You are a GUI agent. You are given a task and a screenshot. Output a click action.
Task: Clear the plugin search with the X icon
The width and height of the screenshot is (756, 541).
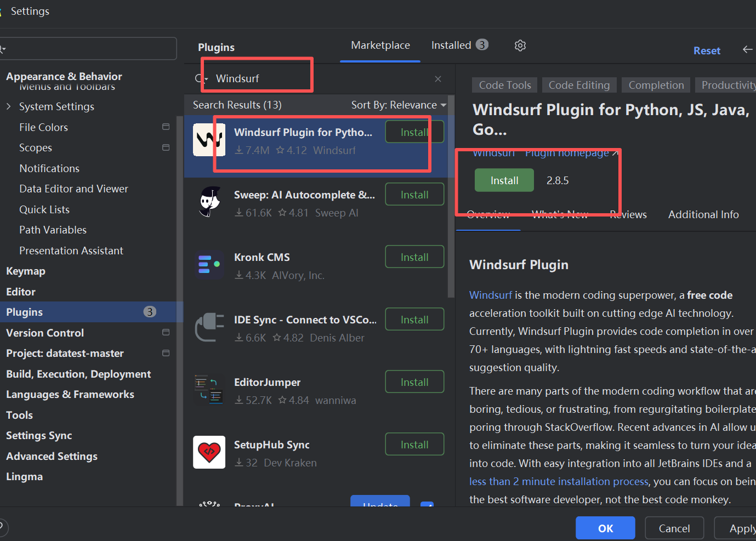pyautogui.click(x=438, y=79)
